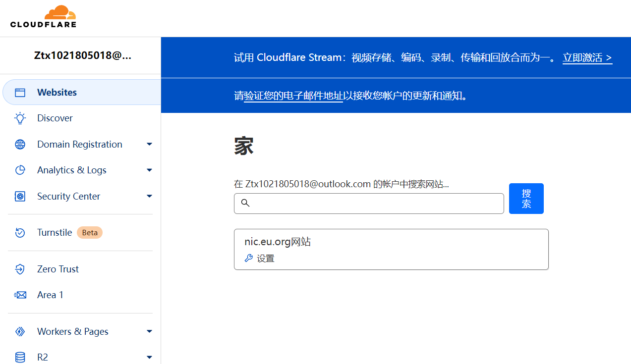Click the Ztx1021805018@... account name
Viewport: 631px width, 364px height.
tap(83, 55)
